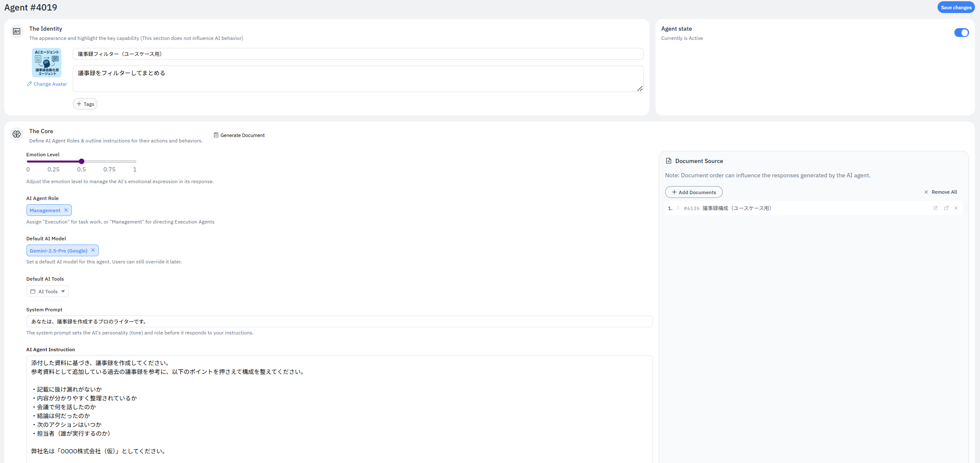The height and width of the screenshot is (463, 980).
Task: Click the Add Documents button
Action: pyautogui.click(x=694, y=192)
